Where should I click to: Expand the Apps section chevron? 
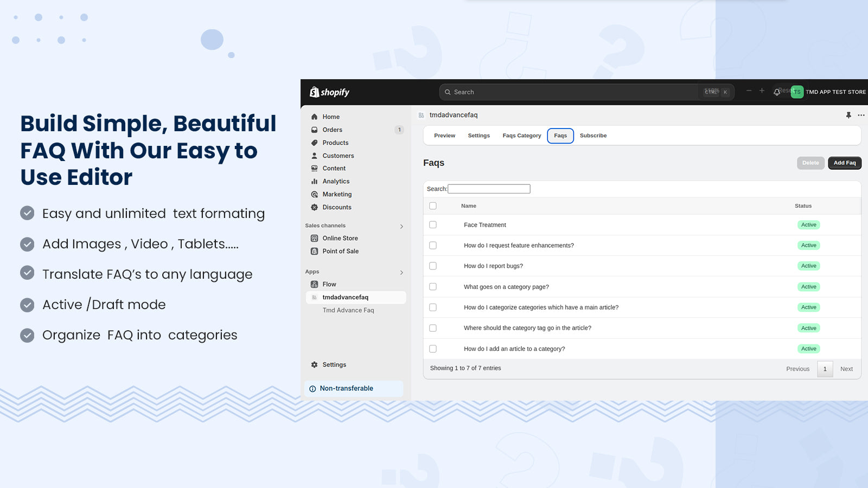coord(401,272)
